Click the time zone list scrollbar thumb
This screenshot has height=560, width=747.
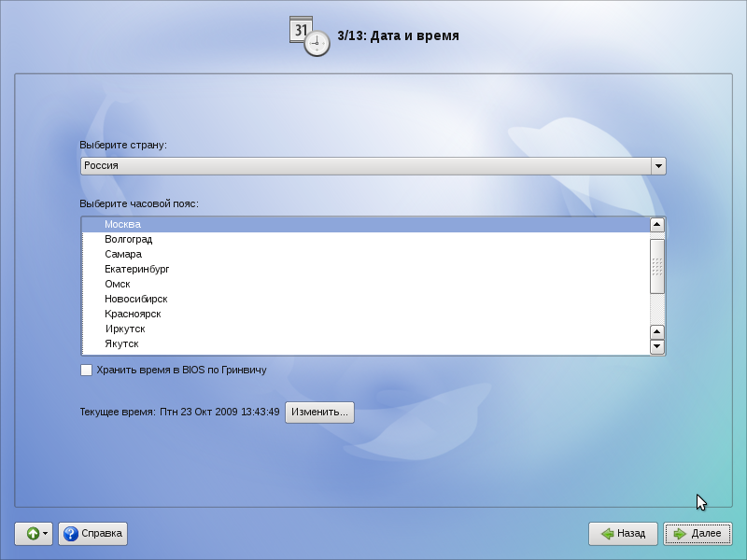click(x=656, y=264)
